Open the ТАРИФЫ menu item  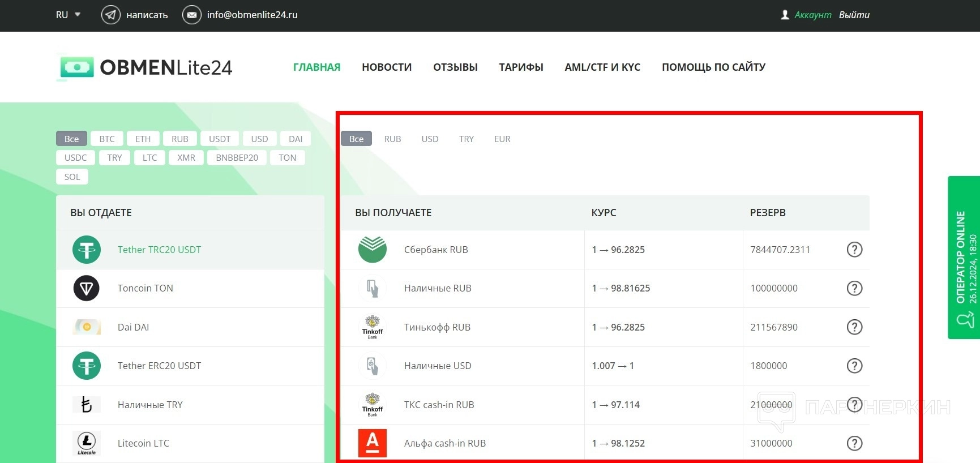coord(521,67)
